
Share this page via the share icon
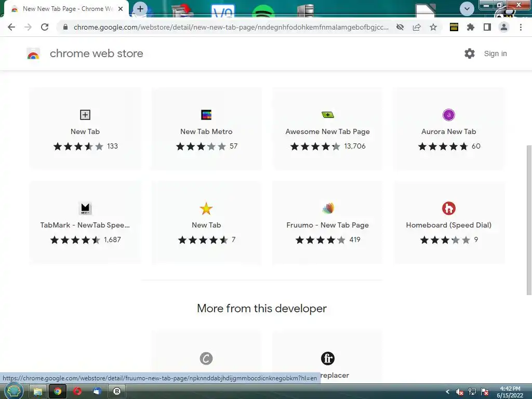pyautogui.click(x=417, y=27)
